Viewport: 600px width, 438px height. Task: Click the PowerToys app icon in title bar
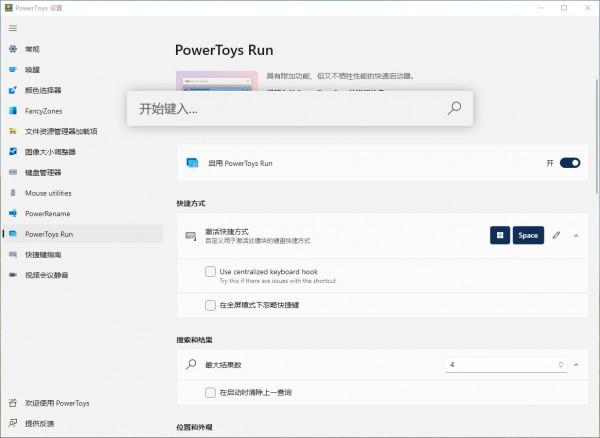[8, 8]
